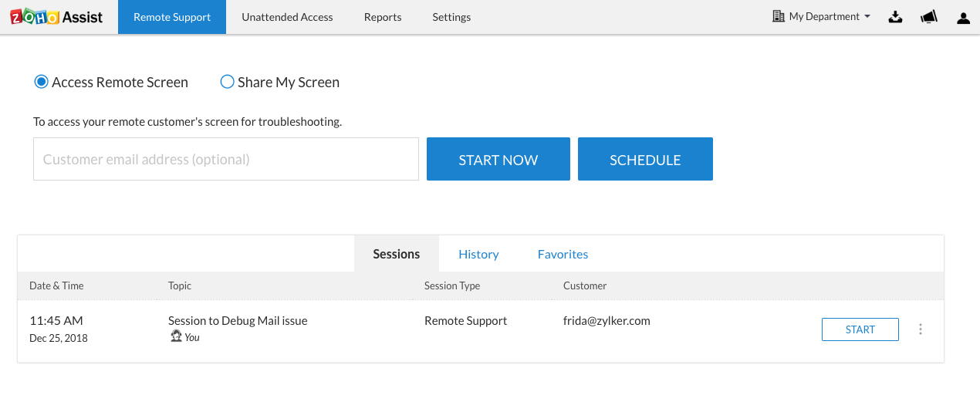Click the frida@zylker.com customer entry
This screenshot has height=402, width=980.
[607, 321]
